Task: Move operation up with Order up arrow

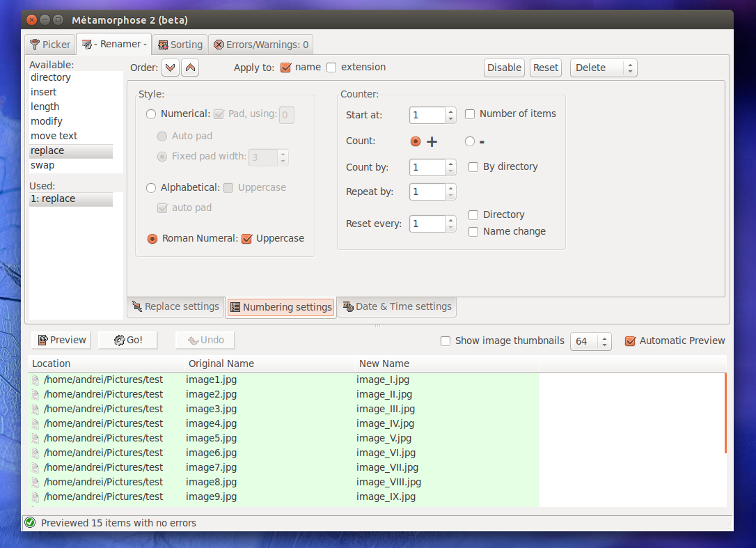Action: coord(191,68)
